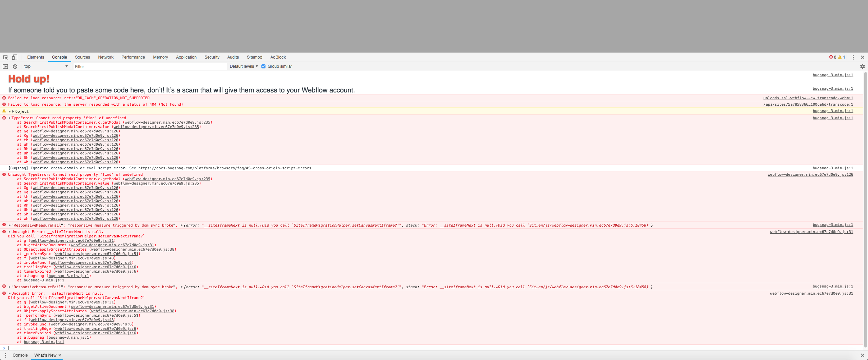This screenshot has width=868, height=360.
Task: Toggle the Group similar checkbox
Action: click(263, 66)
